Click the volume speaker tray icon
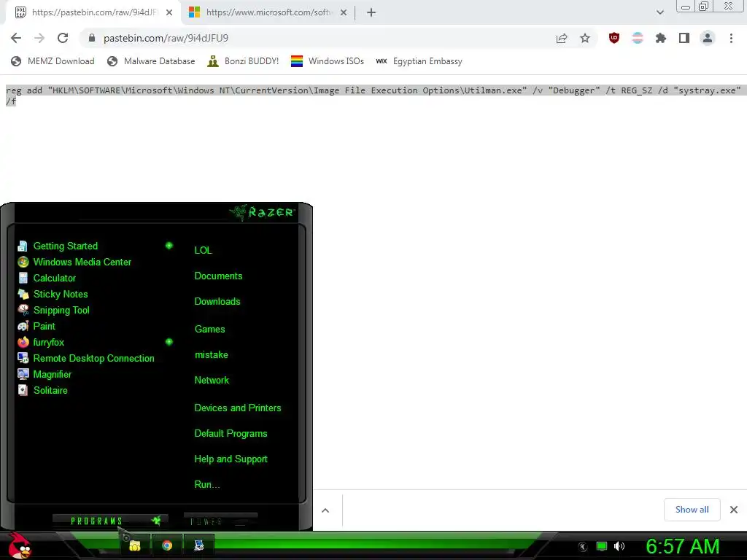Image resolution: width=747 pixels, height=560 pixels. [x=619, y=546]
